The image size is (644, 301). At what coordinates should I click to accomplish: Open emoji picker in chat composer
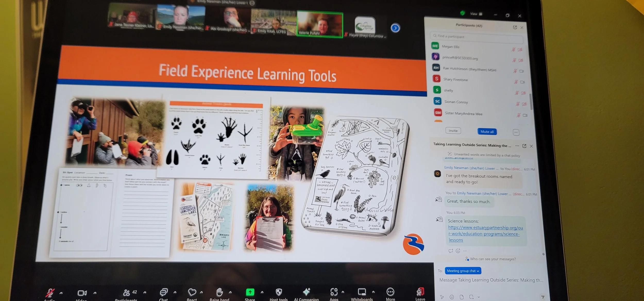[452, 297]
